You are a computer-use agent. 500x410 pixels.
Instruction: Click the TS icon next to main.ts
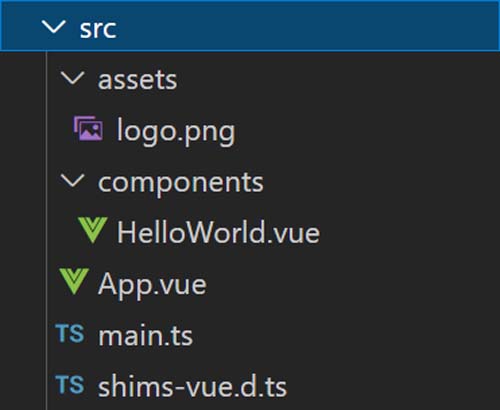click(70, 333)
